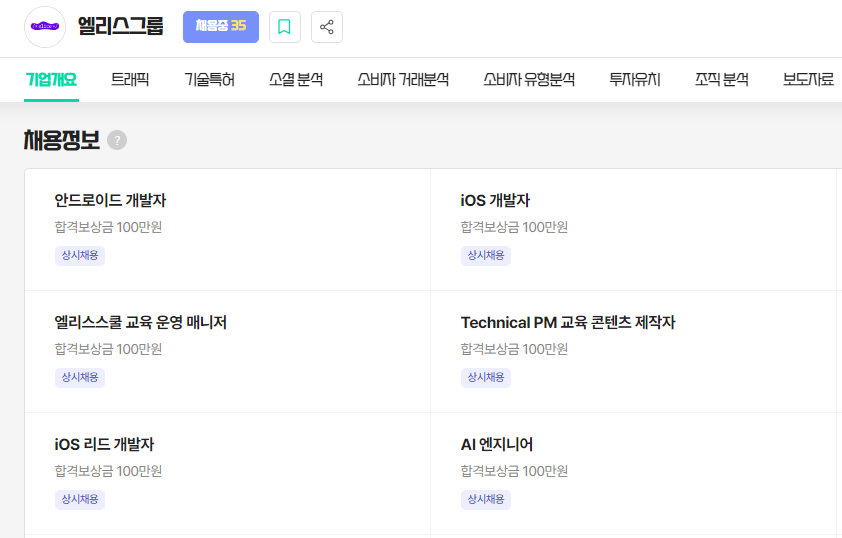Select the 소비자 유형분석 tab
Screen dimensions: 842x538
[x=529, y=80]
